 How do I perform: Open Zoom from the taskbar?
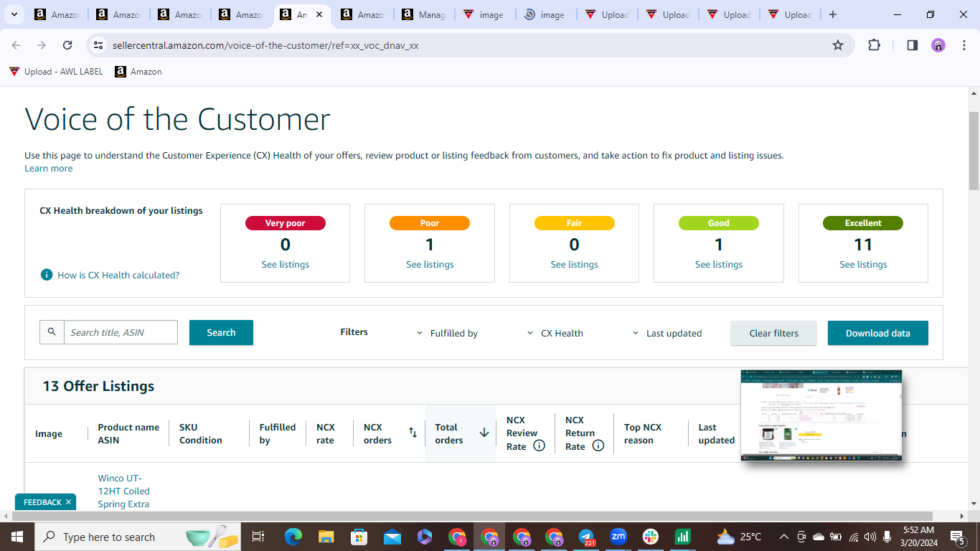(x=618, y=537)
